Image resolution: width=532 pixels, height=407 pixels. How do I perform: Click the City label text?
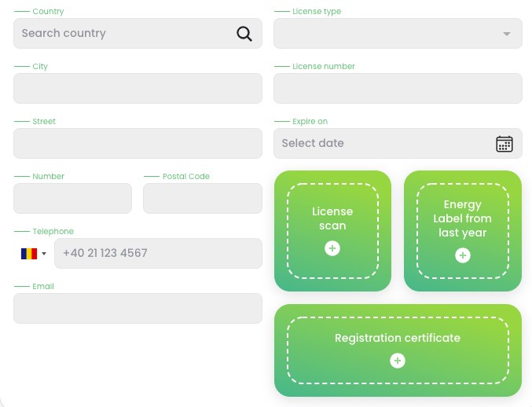click(x=40, y=67)
